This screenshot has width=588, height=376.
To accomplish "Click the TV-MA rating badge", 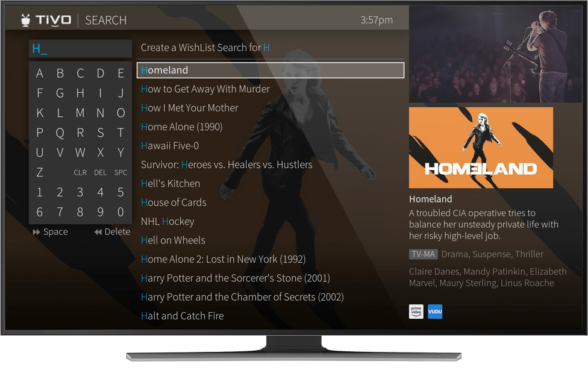I will [423, 254].
